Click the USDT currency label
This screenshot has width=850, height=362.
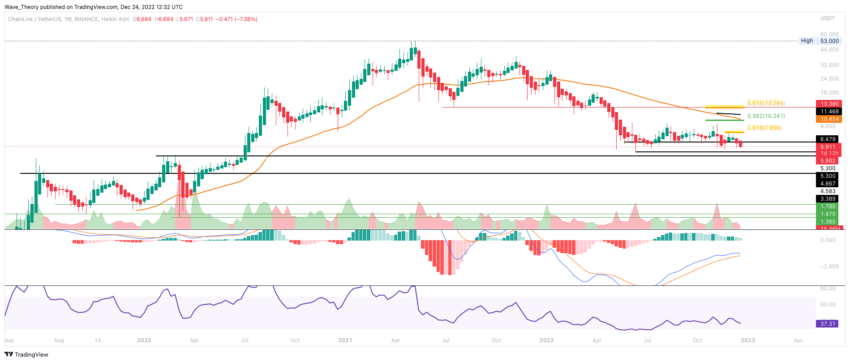[x=827, y=19]
